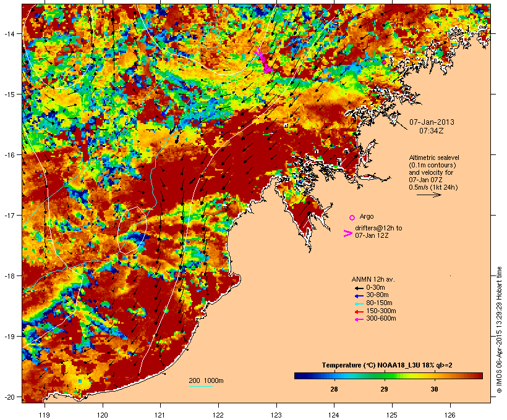507x420 pixels.
Task: Click the '07-Jan-2013' date label
Action: click(x=432, y=122)
